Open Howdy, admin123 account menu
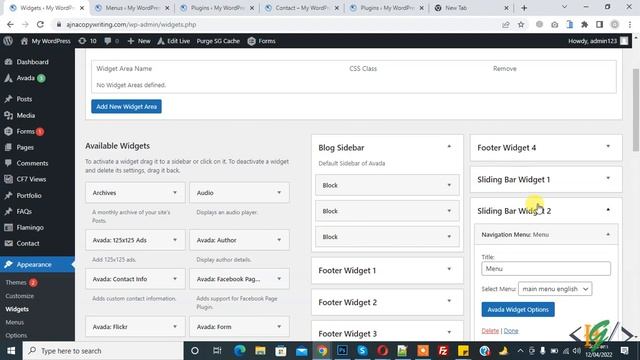This screenshot has height=360, width=640. [598, 41]
